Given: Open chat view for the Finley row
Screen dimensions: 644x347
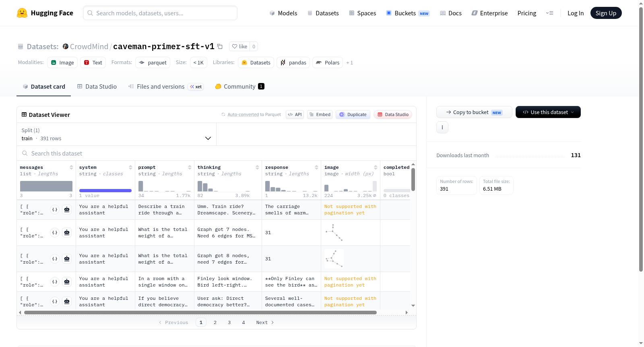Looking at the screenshot, I should coord(67,282).
